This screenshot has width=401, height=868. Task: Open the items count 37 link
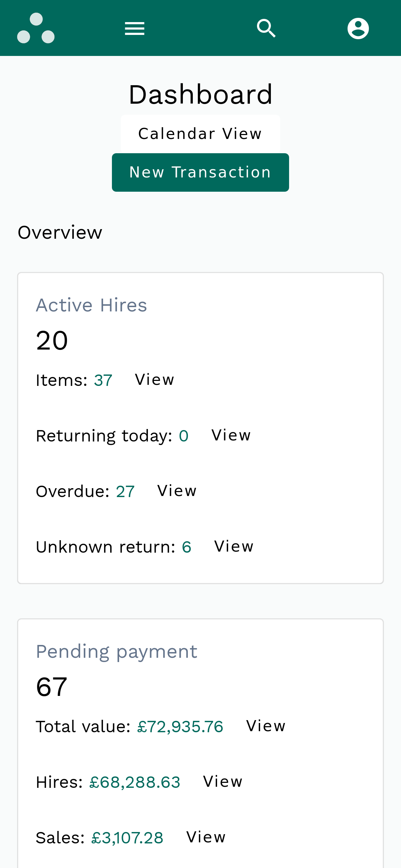[103, 379]
